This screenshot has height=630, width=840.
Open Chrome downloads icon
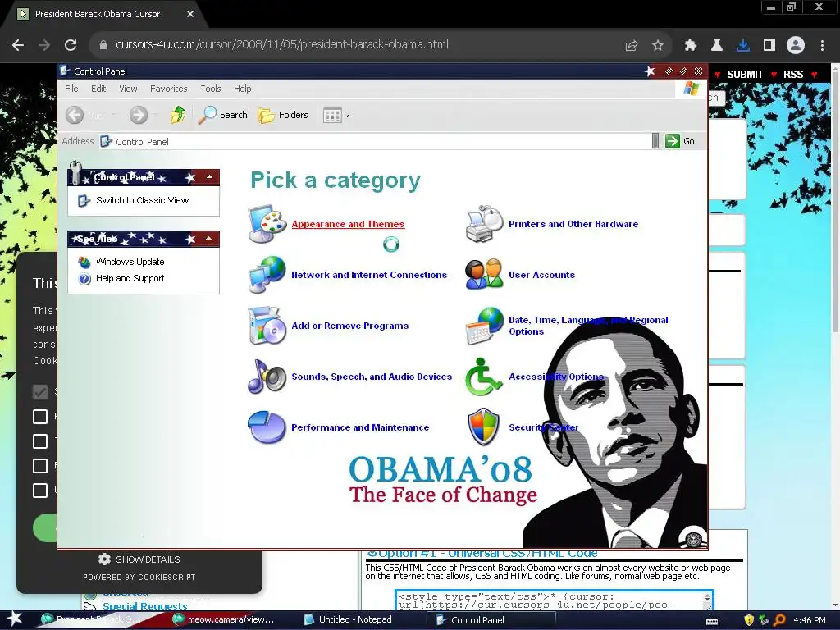click(x=743, y=46)
